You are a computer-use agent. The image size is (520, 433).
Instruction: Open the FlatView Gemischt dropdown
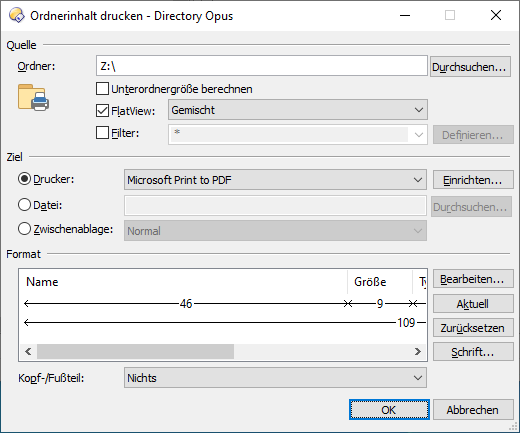tap(298, 110)
